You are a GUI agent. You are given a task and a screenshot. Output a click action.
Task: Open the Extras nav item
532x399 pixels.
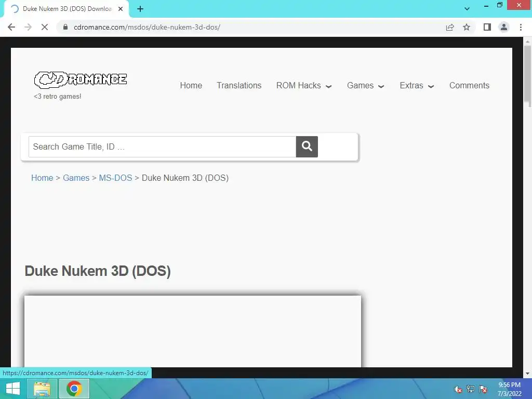tap(411, 86)
